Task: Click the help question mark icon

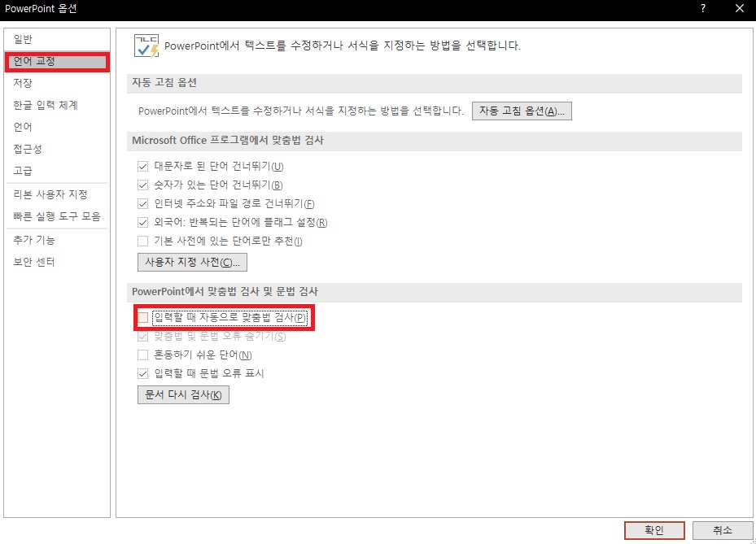Action: point(703,8)
